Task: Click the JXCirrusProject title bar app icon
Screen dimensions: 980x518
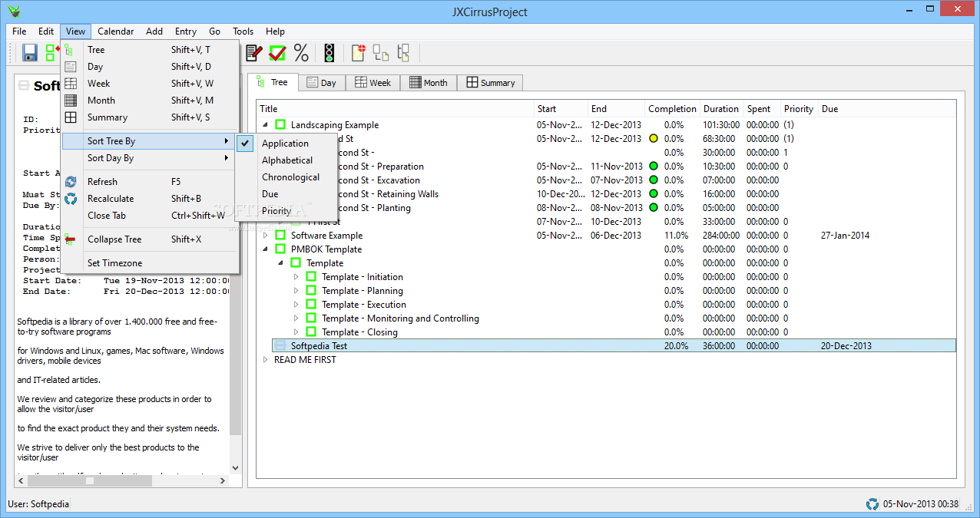Action: (x=13, y=11)
